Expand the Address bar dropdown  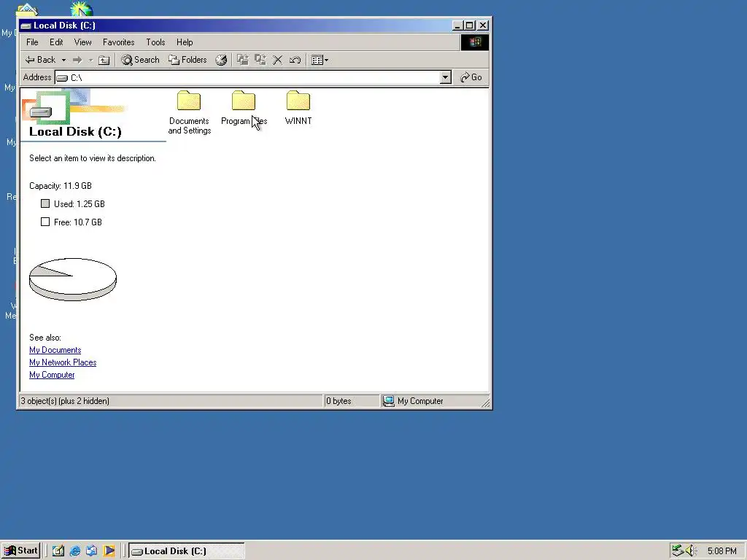tap(446, 77)
